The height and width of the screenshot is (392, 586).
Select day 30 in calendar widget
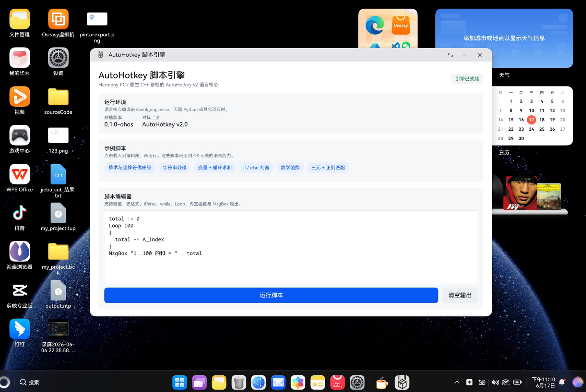click(x=521, y=138)
